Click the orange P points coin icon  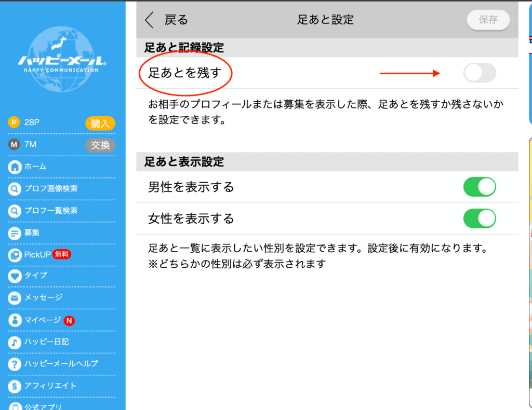point(14,122)
